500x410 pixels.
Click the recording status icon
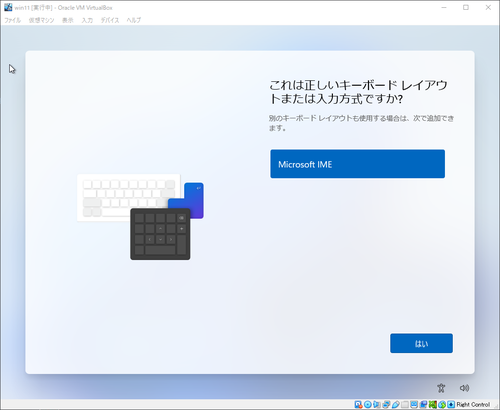[423, 405]
